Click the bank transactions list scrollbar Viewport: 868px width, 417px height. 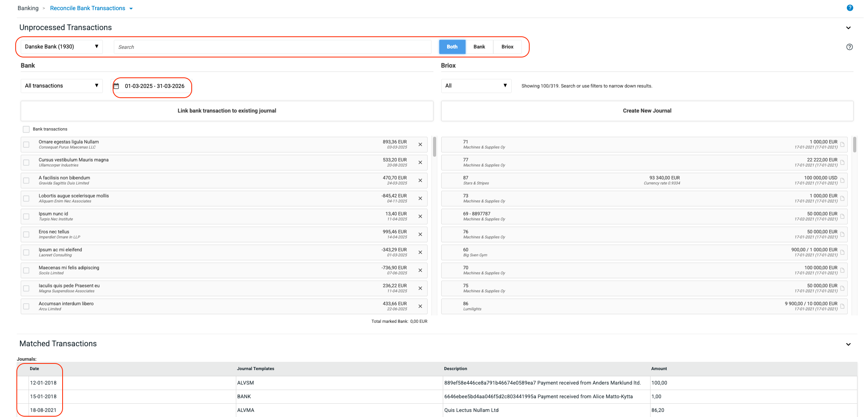[x=434, y=147]
